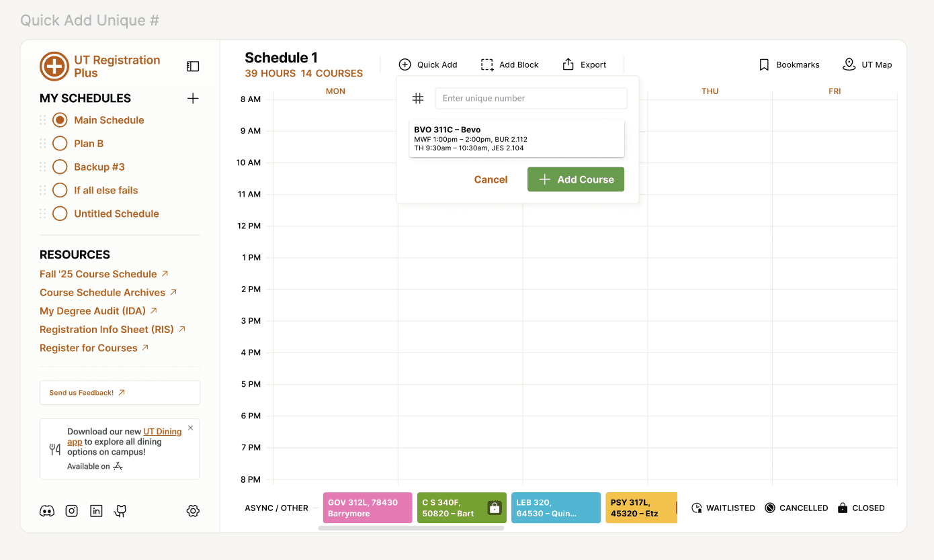
Task: Focus the Enter unique number field
Action: pos(531,98)
